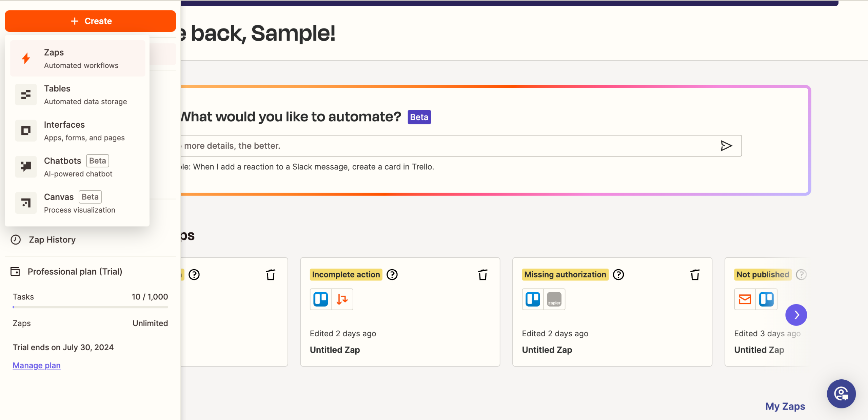This screenshot has height=420, width=868.
Task: Open the Manage plan link
Action: 37,365
